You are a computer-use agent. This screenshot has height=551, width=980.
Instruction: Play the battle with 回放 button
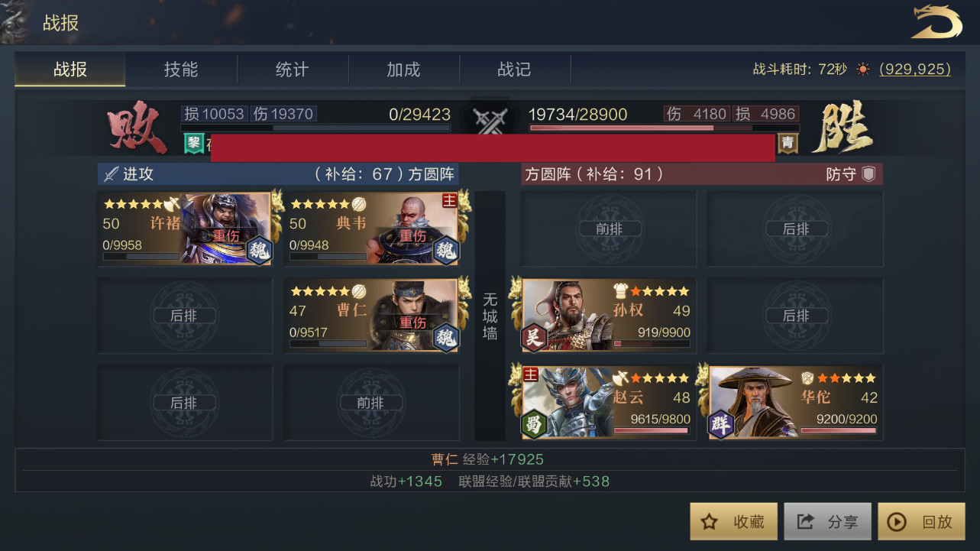922,521
